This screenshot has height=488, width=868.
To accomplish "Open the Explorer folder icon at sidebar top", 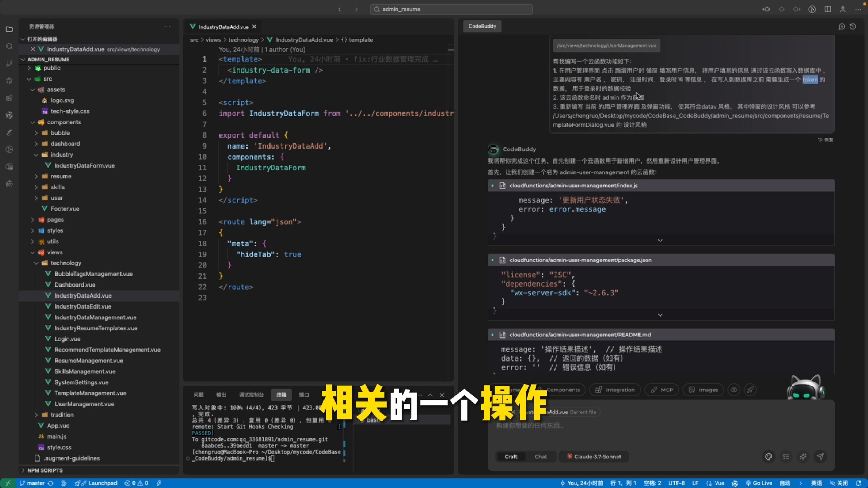I will click(9, 29).
